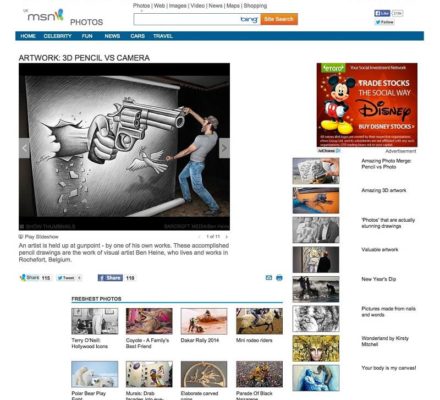Open Pictures made from nails and words link

(x=388, y=312)
